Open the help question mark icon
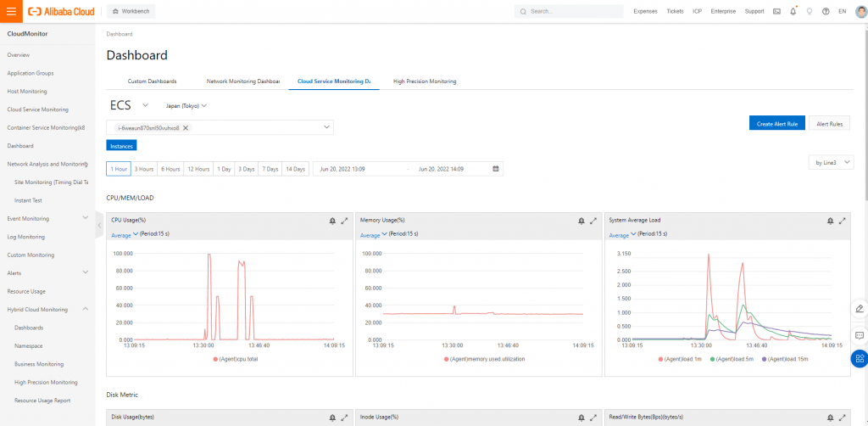Screen dimensions: 868x426 click(826, 11)
